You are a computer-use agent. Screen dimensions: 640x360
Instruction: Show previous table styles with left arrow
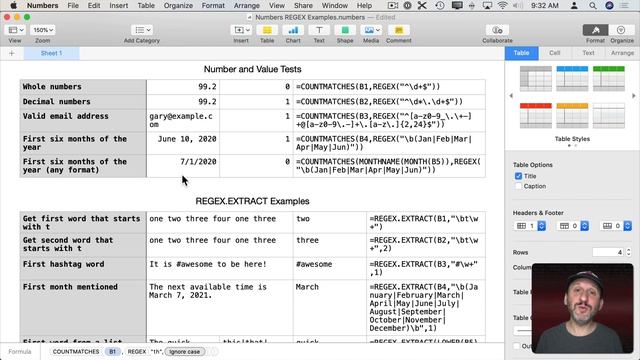coord(511,96)
